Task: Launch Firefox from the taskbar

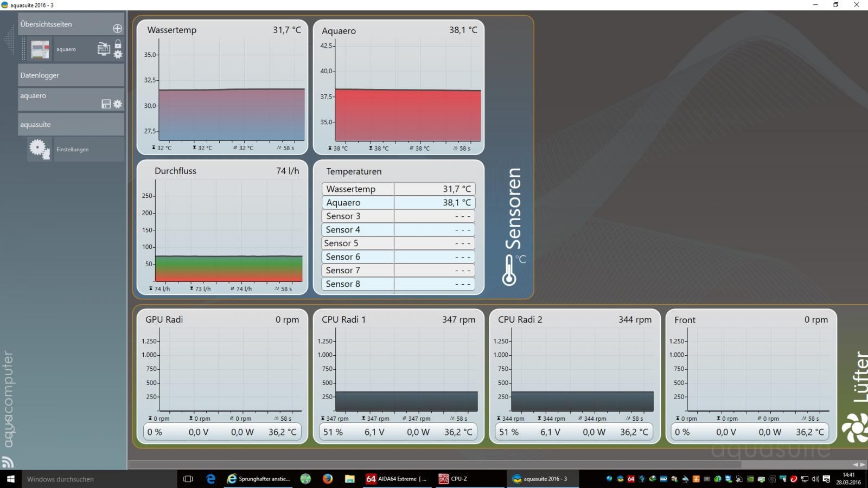Action: 327,479
